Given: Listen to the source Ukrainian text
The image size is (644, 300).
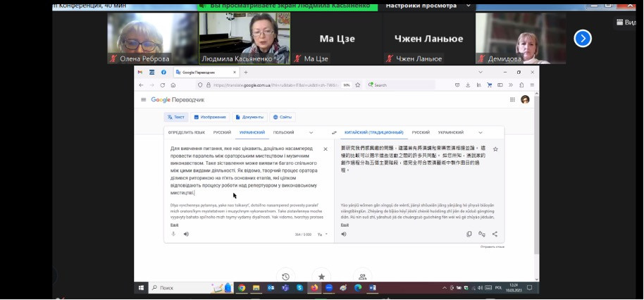Looking at the screenshot, I should click(186, 234).
